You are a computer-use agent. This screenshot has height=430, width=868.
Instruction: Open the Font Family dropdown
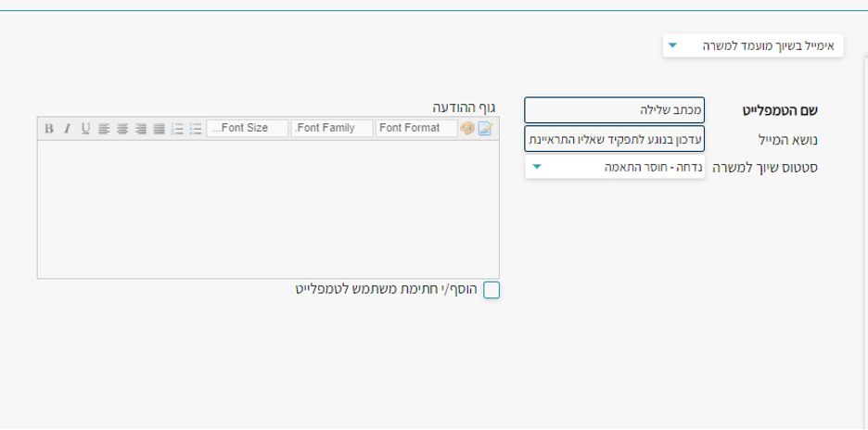(x=331, y=128)
